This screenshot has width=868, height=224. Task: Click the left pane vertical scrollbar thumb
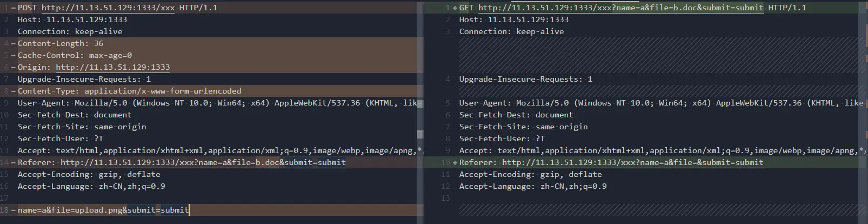420,134
